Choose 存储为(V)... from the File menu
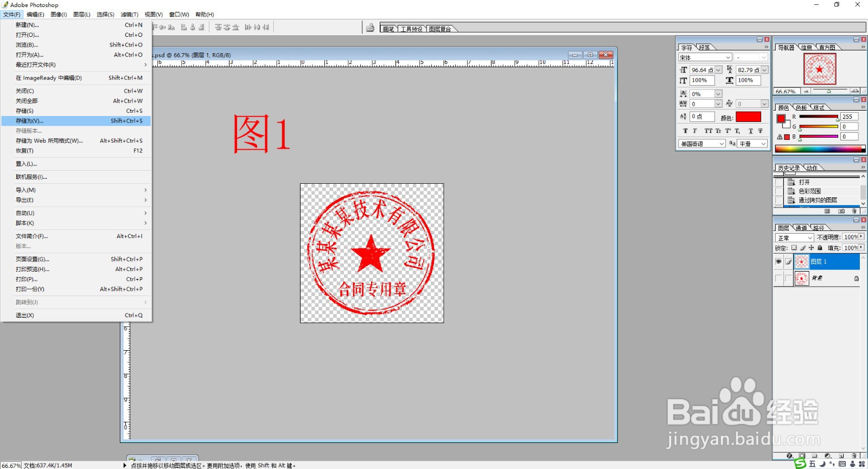This screenshot has width=868, height=469. [76, 121]
